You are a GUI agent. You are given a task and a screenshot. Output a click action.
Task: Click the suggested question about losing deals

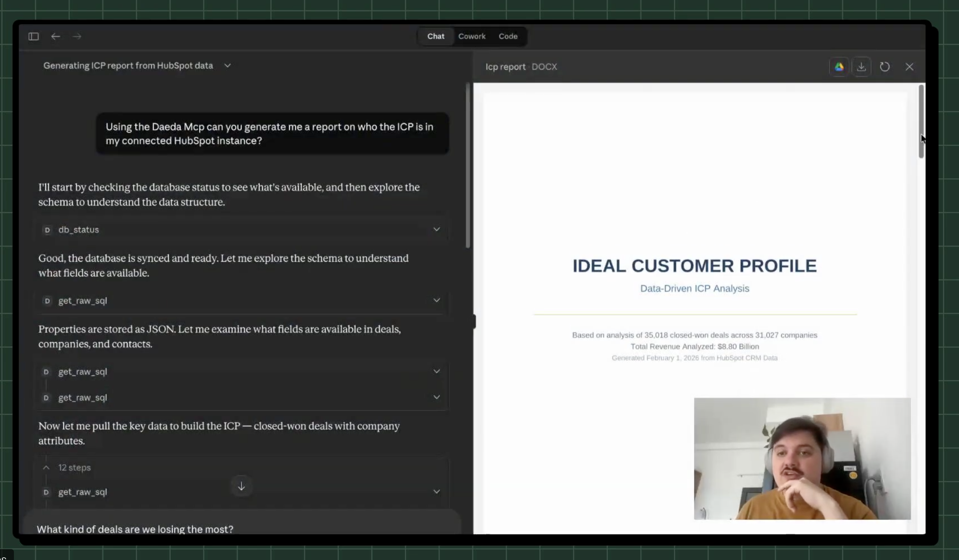pyautogui.click(x=135, y=529)
